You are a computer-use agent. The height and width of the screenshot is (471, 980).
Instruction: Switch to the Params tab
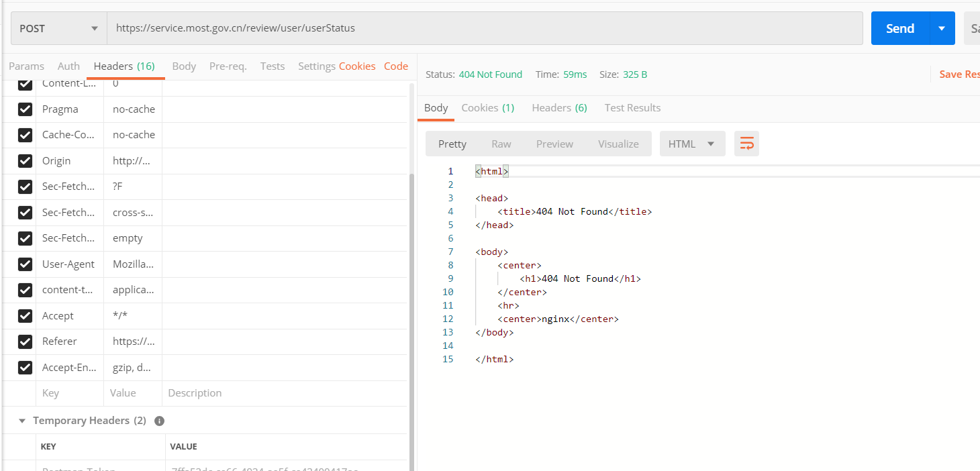(26, 66)
